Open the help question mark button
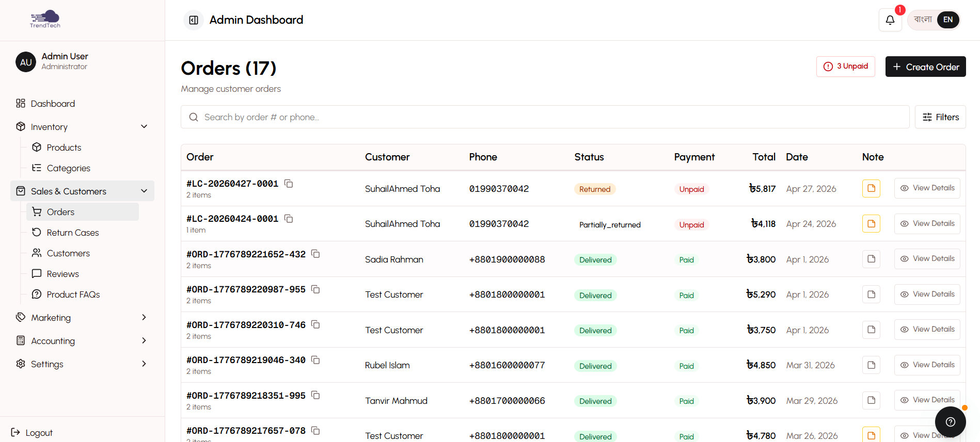The height and width of the screenshot is (442, 980). 950,422
